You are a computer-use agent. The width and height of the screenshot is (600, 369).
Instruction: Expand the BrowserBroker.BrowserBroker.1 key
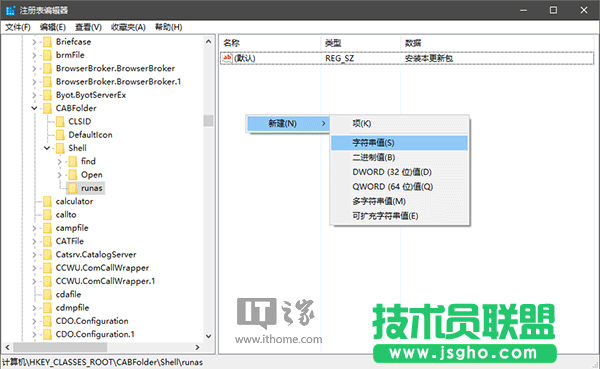[x=34, y=82]
